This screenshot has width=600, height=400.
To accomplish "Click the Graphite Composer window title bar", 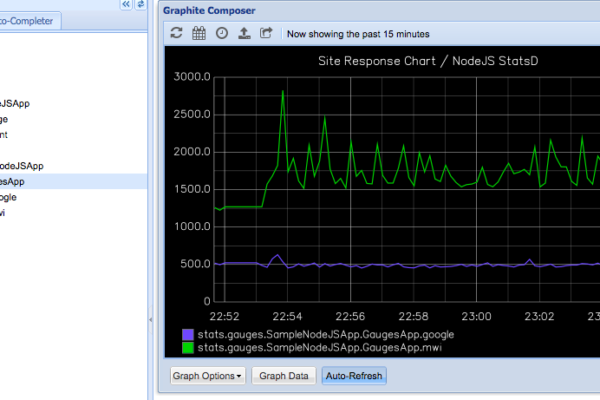I will coord(380,10).
